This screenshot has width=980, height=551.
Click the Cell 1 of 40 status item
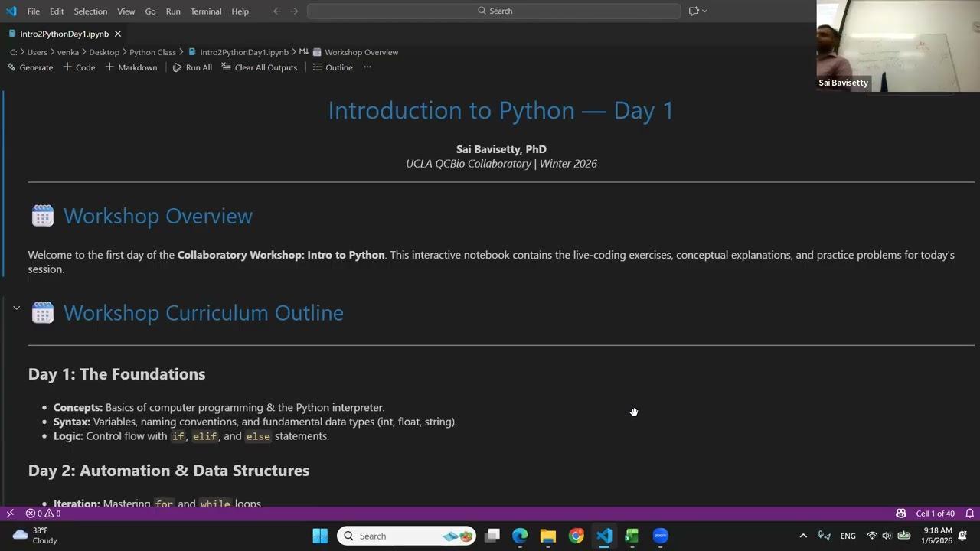[x=935, y=514]
